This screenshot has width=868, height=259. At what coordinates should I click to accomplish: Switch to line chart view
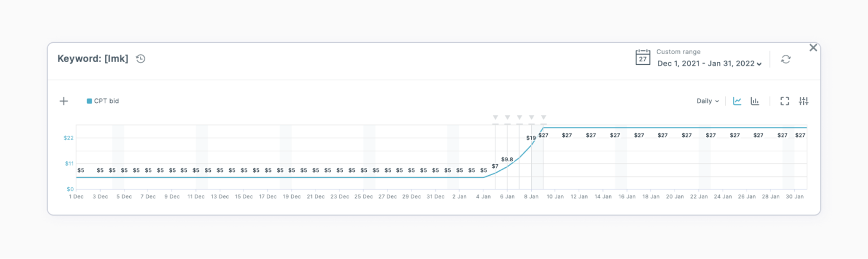[x=737, y=101]
